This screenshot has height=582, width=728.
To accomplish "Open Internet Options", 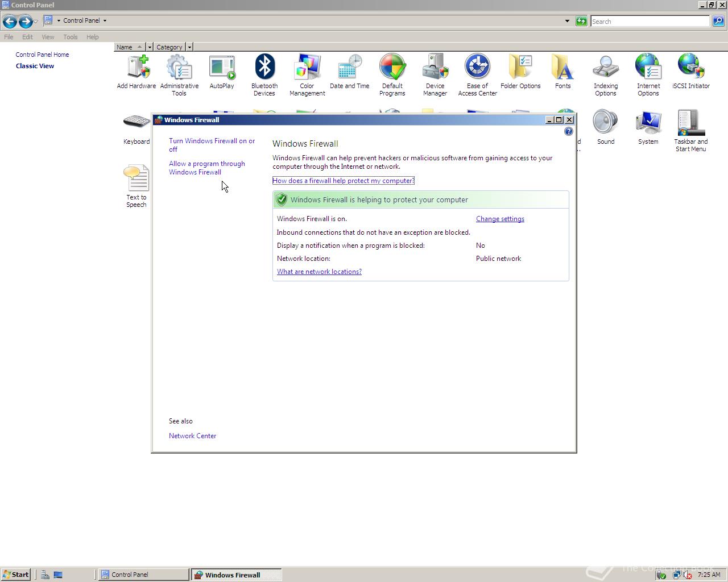I will [648, 76].
